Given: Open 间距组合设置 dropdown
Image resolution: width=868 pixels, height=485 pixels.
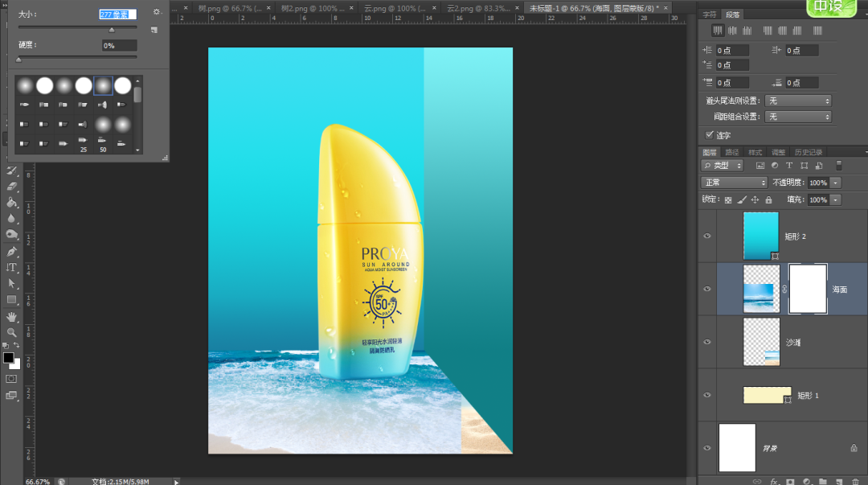Looking at the screenshot, I should pyautogui.click(x=798, y=117).
